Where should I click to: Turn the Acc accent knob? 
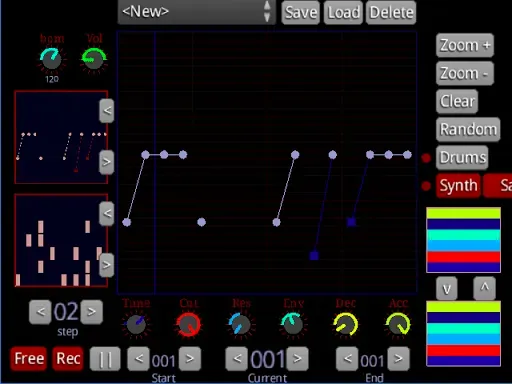point(398,324)
